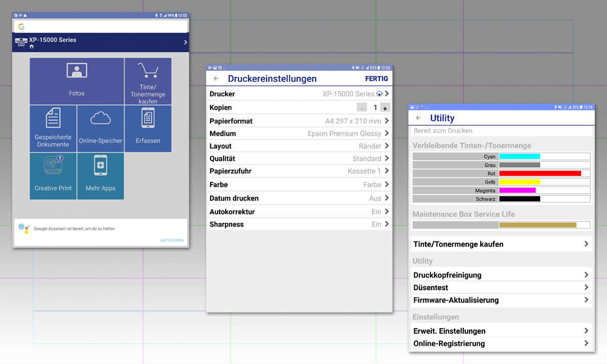The image size is (607, 364).
Task: Open Papierformat A4 setting
Action: (x=299, y=121)
